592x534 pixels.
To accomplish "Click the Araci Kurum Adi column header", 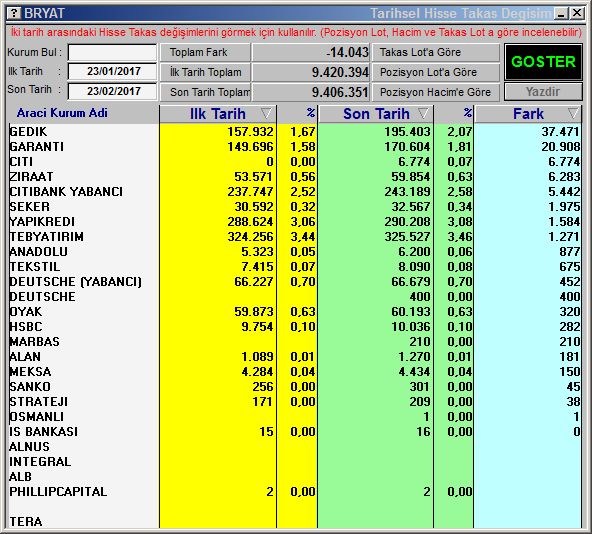I will pyautogui.click(x=62, y=113).
